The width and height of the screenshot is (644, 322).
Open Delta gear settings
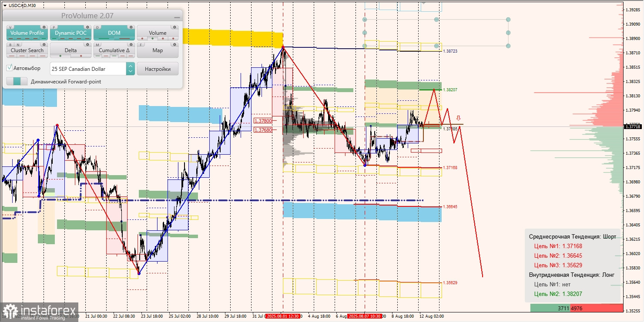coord(87,44)
